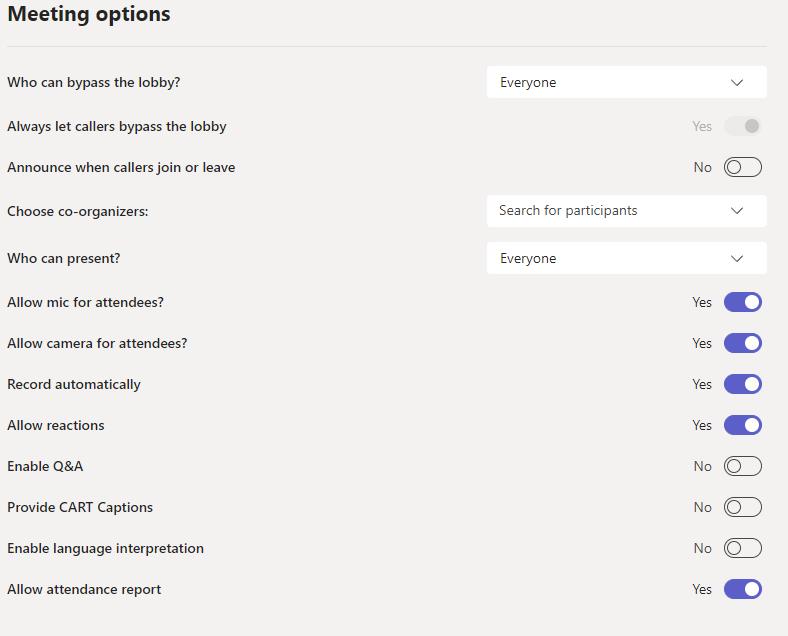Disable the 'Allow mic for attendees' toggle
This screenshot has width=788, height=636.
point(742,302)
